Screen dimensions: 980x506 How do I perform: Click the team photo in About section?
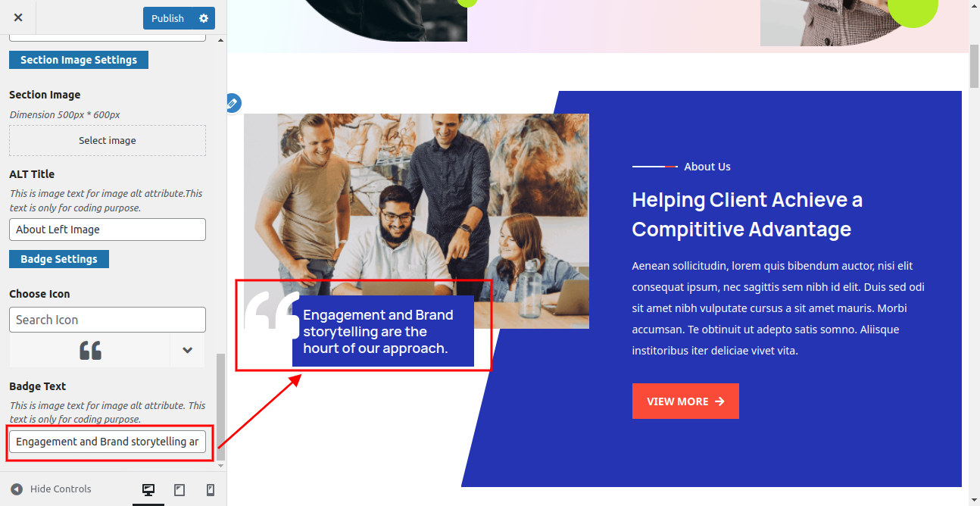(x=417, y=205)
